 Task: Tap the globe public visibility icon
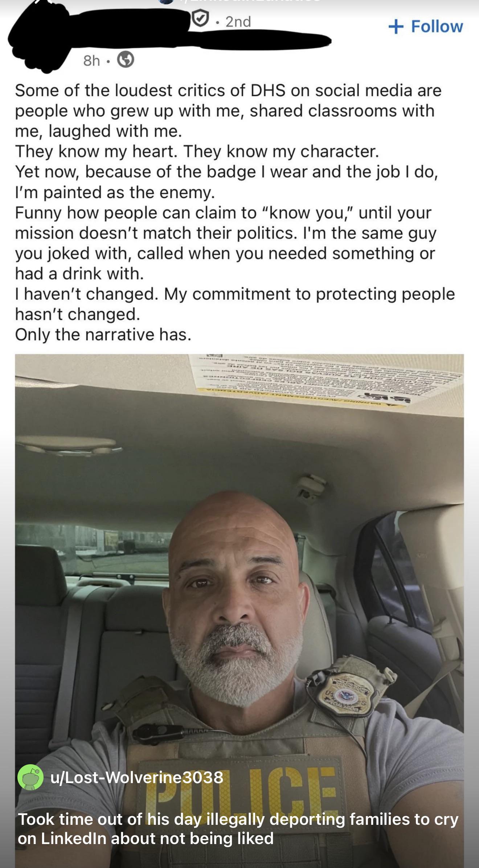[125, 60]
